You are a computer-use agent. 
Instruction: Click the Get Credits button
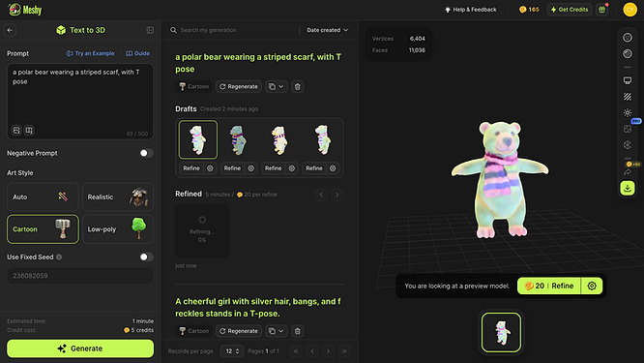point(570,10)
